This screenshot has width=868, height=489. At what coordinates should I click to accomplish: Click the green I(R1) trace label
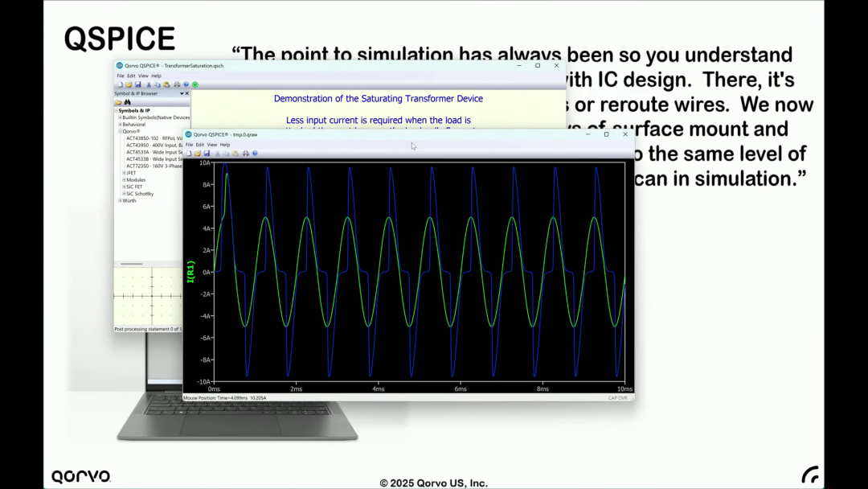(x=191, y=272)
